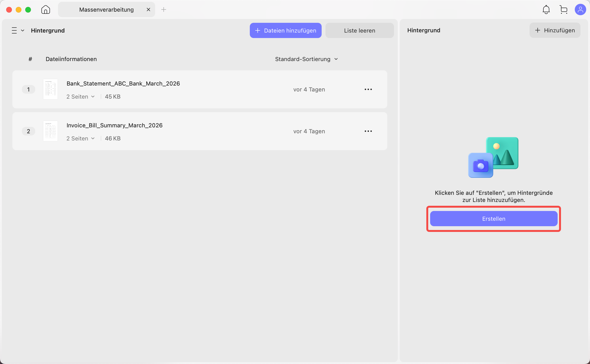Click the Erstellen button
590x364 pixels.
494,219
